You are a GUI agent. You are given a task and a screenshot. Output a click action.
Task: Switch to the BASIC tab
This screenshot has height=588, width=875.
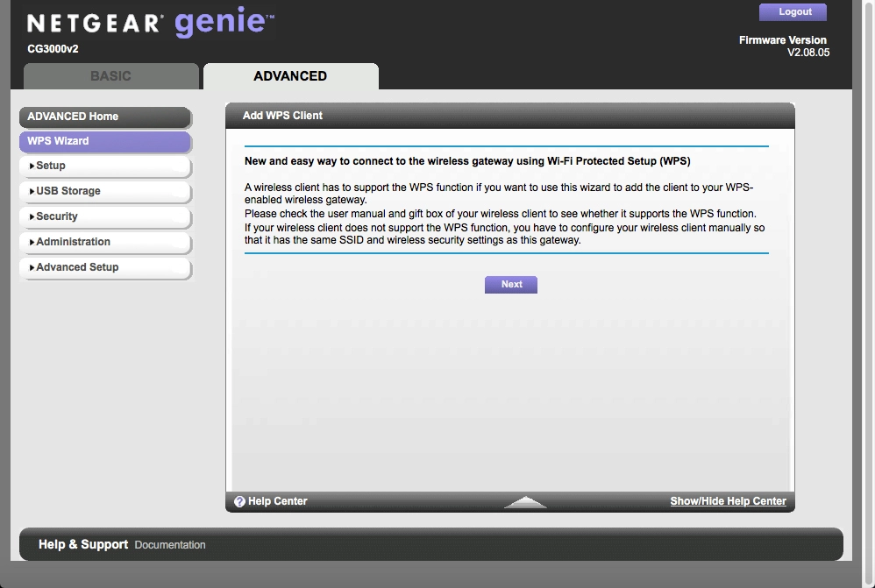(x=111, y=76)
